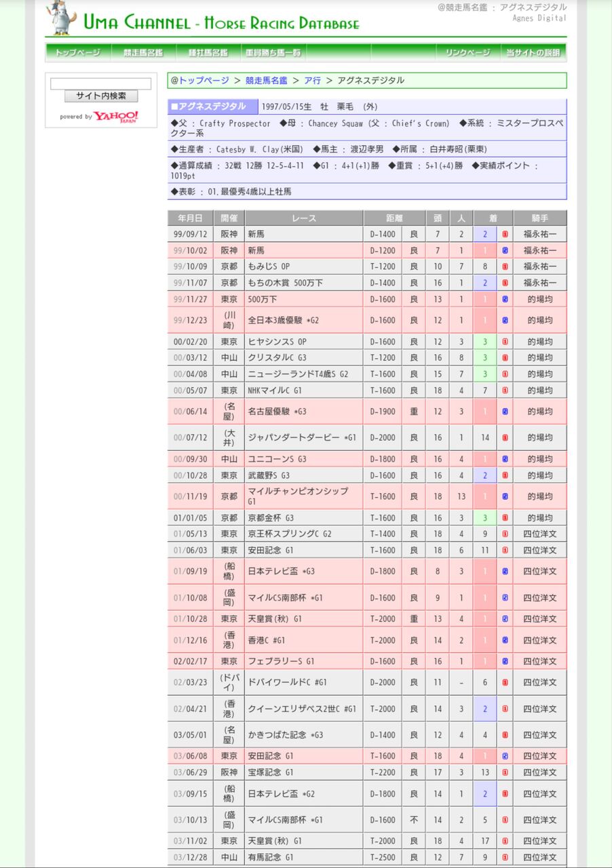The height and width of the screenshot is (868, 612).
Task: Click the blue icon in the 99/11/27 500万下 row
Action: (505, 299)
